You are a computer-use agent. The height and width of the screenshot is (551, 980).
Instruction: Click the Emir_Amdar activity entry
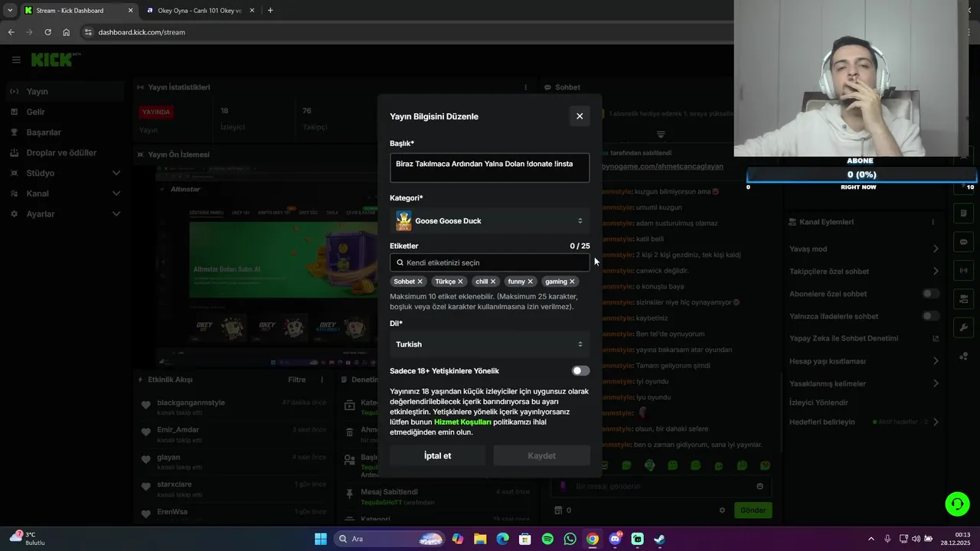point(234,434)
